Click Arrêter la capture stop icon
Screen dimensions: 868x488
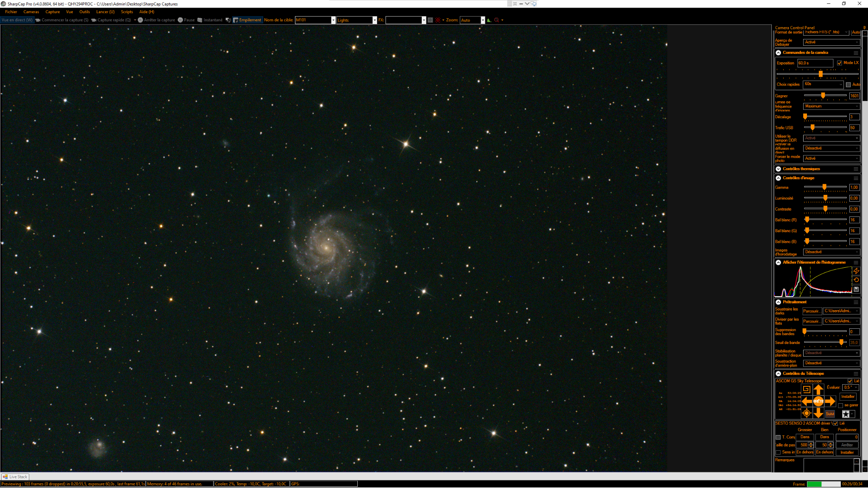coord(140,20)
